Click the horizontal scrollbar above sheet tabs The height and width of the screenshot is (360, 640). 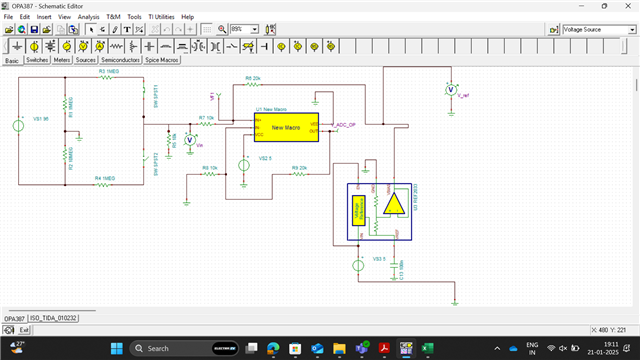[52, 311]
